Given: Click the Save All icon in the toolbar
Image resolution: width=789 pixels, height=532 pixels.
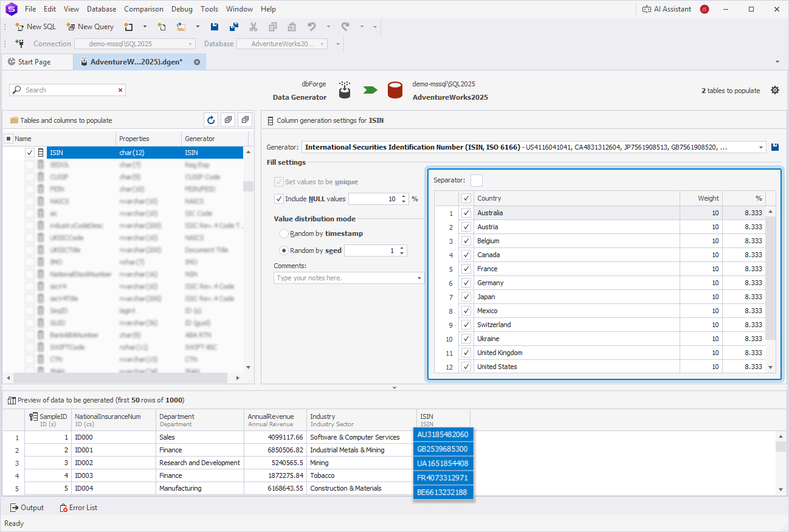Looking at the screenshot, I should (234, 27).
